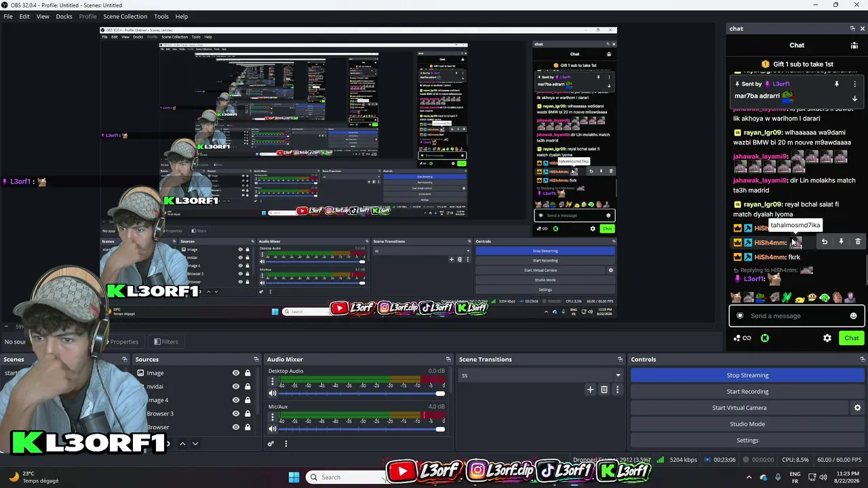This screenshot has height=488, width=868.
Task: Toggle visibility of Image 4 source
Action: [236, 400]
